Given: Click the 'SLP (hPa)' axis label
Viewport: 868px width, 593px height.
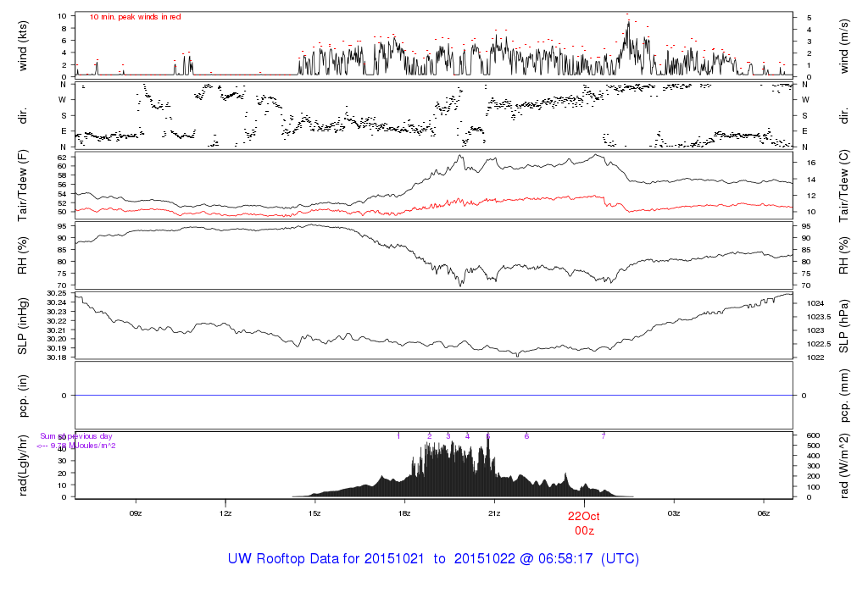Looking at the screenshot, I should [843, 326].
